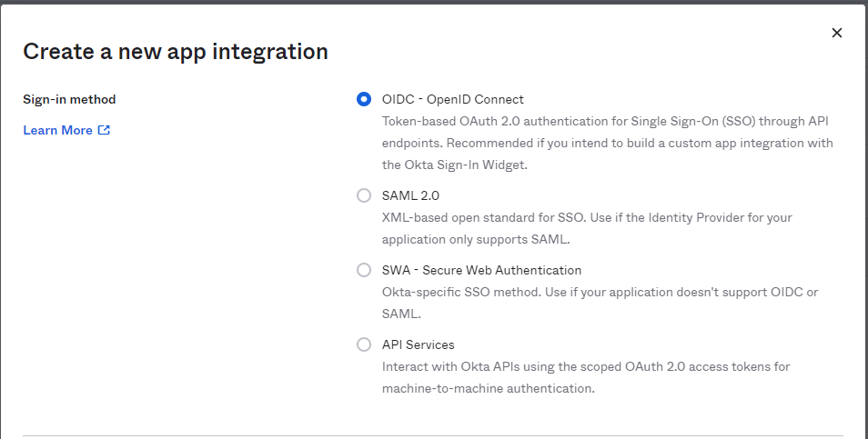Image resolution: width=868 pixels, height=439 pixels.
Task: Click the "SWA - Secure Web Authentication" label
Action: coord(481,270)
